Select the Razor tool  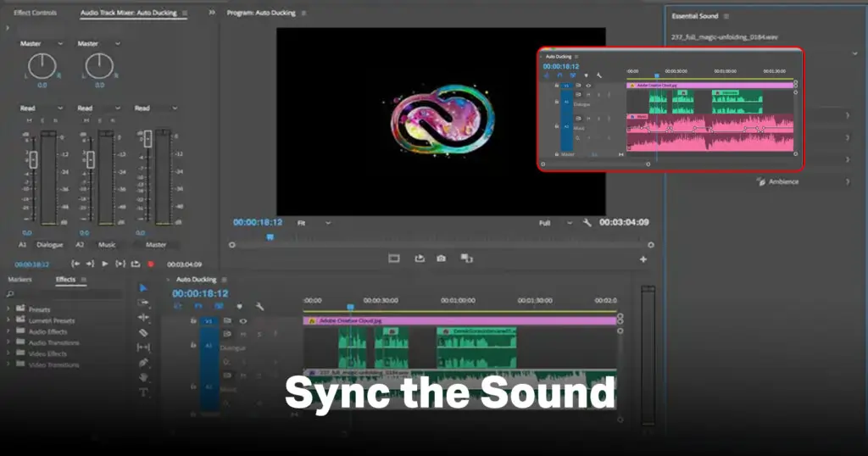tap(143, 332)
